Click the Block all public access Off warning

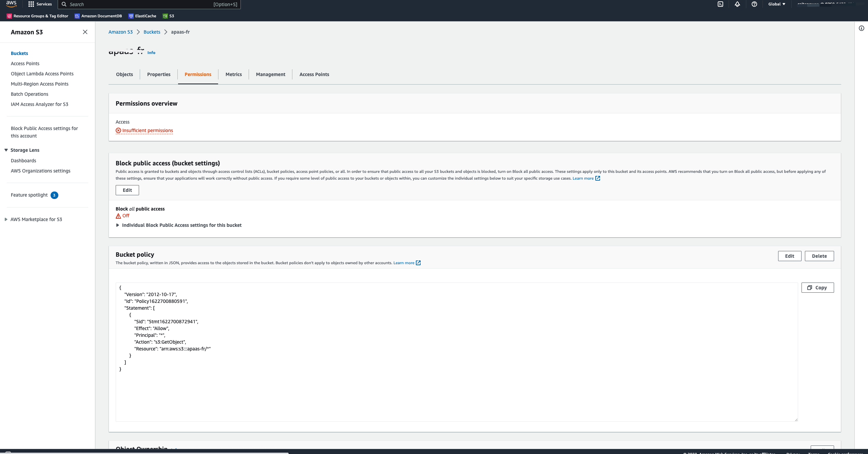point(122,216)
